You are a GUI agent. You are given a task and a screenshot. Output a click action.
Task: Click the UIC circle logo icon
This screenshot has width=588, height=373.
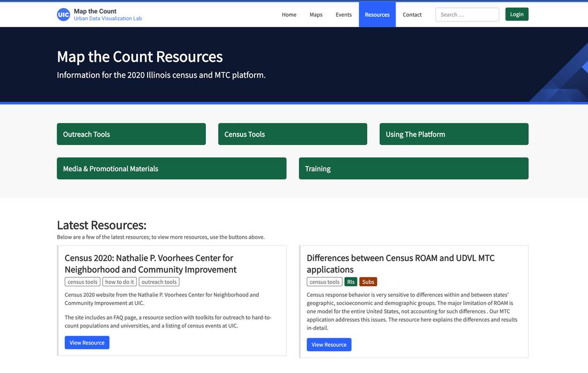[x=64, y=13]
